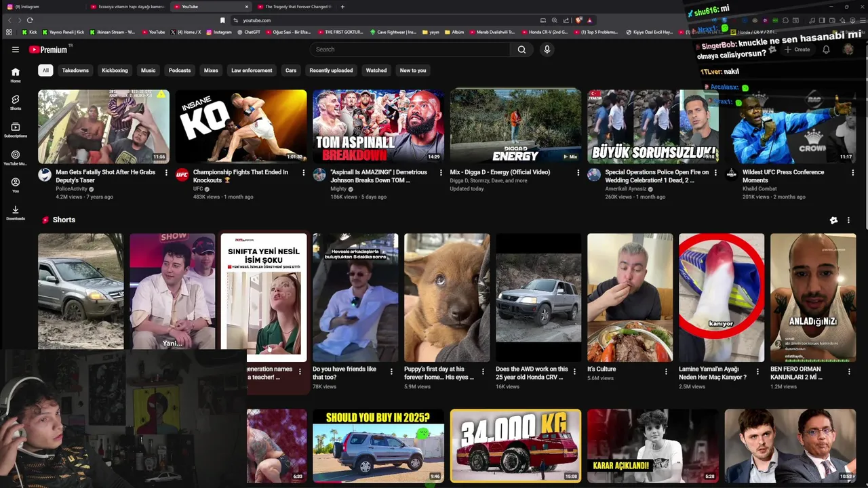Open options for Aspinall Is AMAZING video
The width and height of the screenshot is (868, 488).
[x=441, y=173]
